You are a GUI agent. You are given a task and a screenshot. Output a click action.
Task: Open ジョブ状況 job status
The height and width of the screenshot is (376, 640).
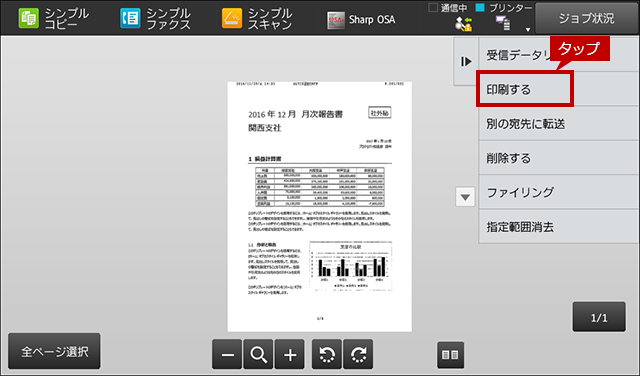point(586,18)
